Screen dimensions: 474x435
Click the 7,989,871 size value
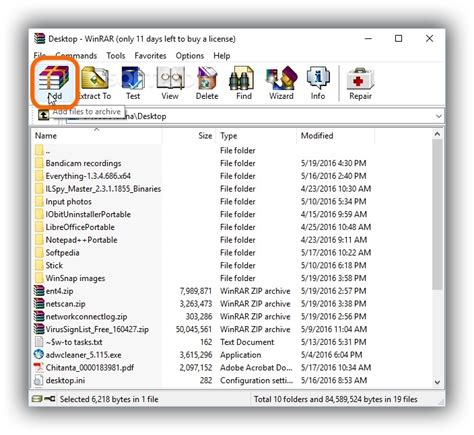pos(196,291)
